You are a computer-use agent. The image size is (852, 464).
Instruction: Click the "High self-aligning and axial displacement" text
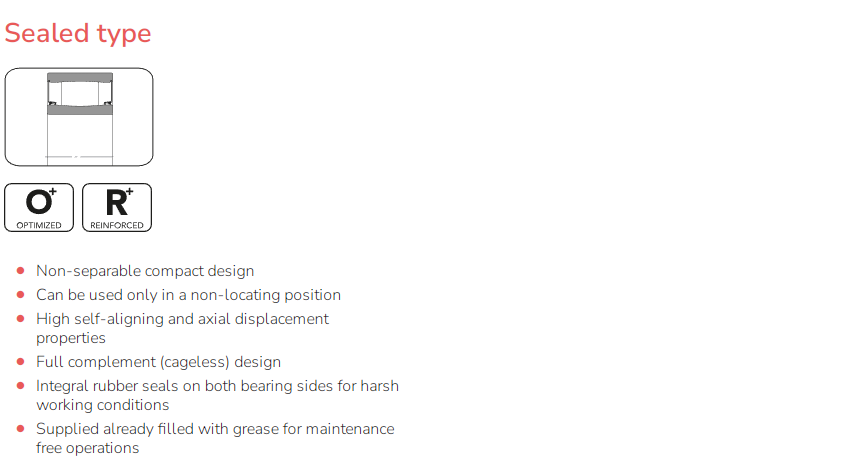click(182, 319)
